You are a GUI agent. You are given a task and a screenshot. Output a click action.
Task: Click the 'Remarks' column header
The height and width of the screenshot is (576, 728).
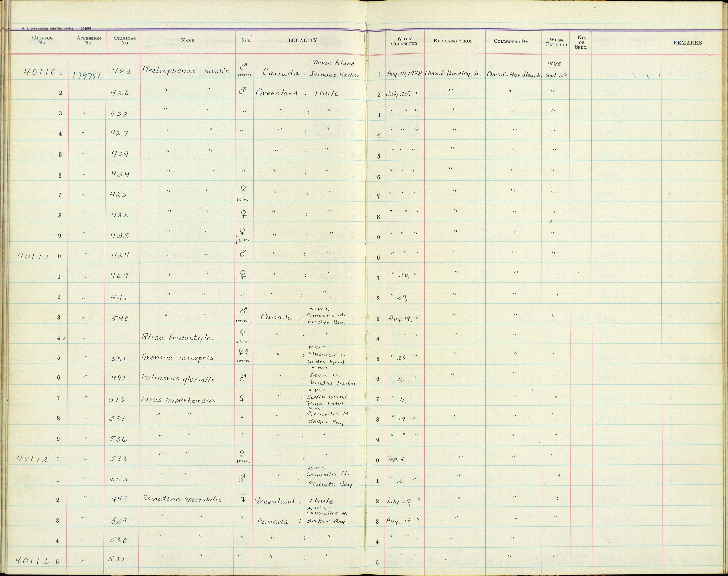688,43
